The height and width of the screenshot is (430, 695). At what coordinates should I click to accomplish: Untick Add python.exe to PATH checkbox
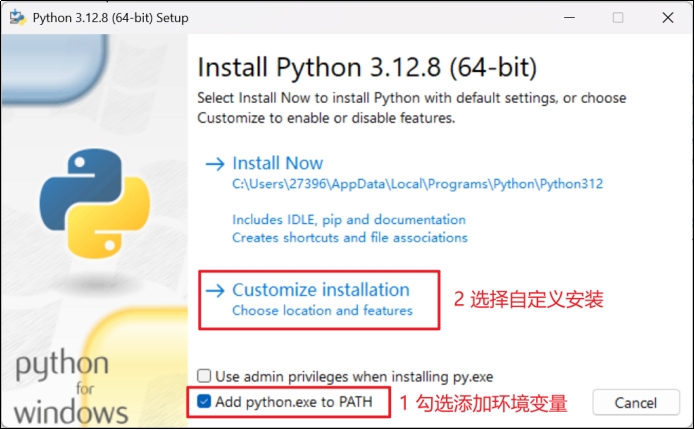[204, 402]
